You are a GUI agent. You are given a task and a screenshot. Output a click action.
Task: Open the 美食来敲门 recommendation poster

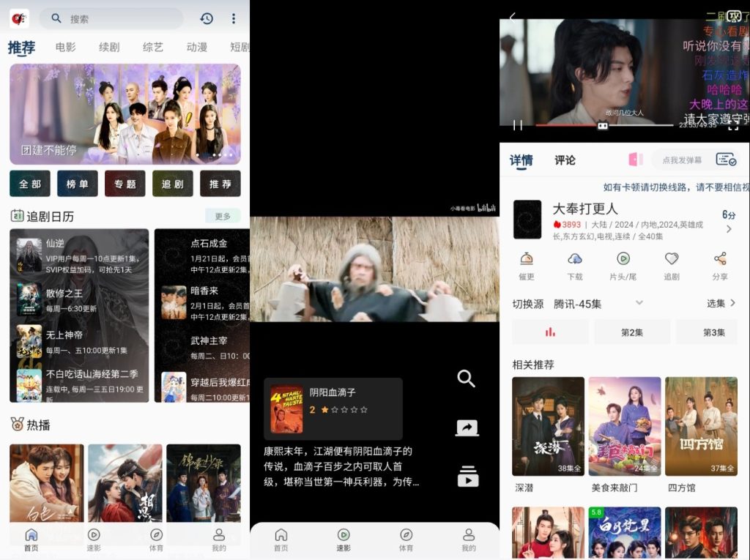click(625, 426)
